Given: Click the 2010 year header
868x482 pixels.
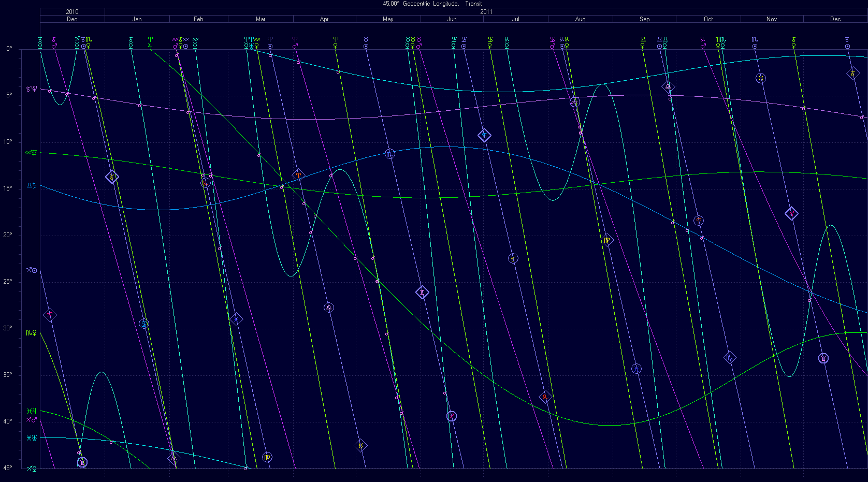Looking at the screenshot, I should tap(72, 11).
